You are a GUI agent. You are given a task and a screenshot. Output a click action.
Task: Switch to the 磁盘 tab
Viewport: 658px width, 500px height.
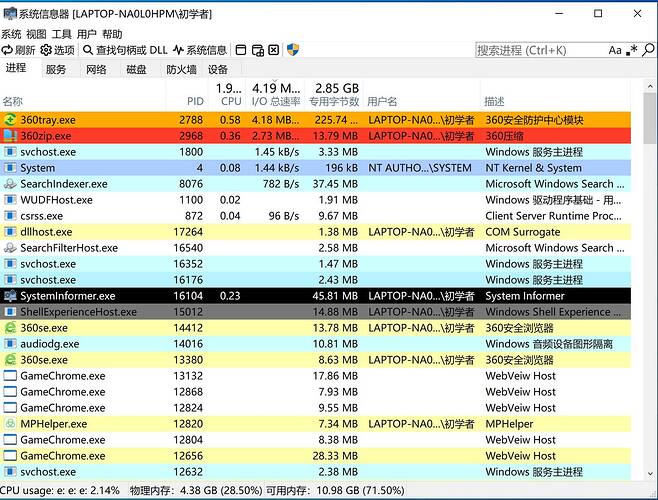pyautogui.click(x=136, y=69)
